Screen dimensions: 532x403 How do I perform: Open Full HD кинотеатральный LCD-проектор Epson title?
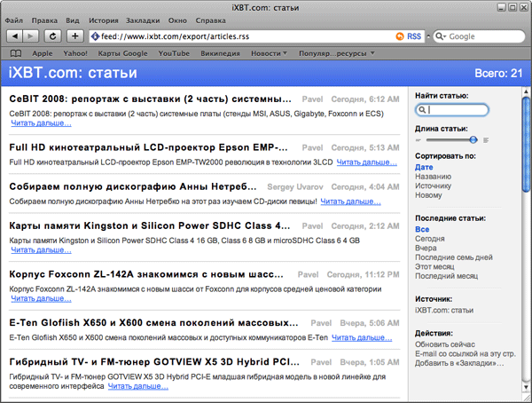(x=148, y=147)
